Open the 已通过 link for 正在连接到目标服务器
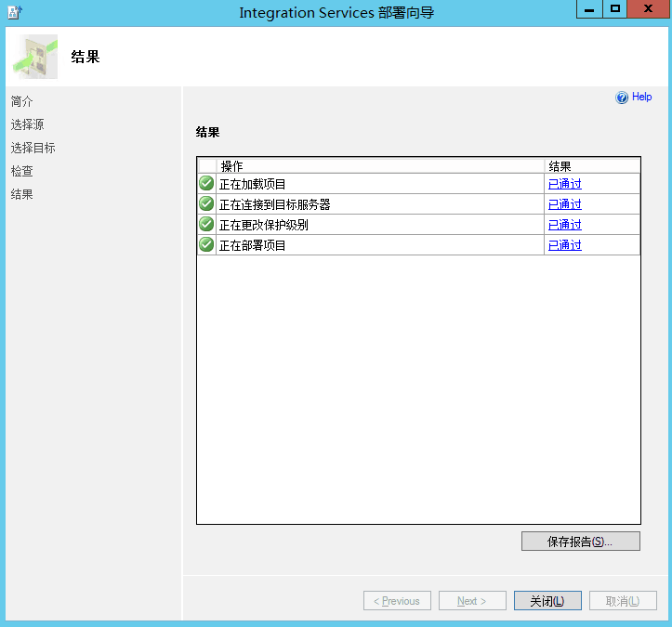Image resolution: width=672 pixels, height=627 pixels. coord(565,204)
